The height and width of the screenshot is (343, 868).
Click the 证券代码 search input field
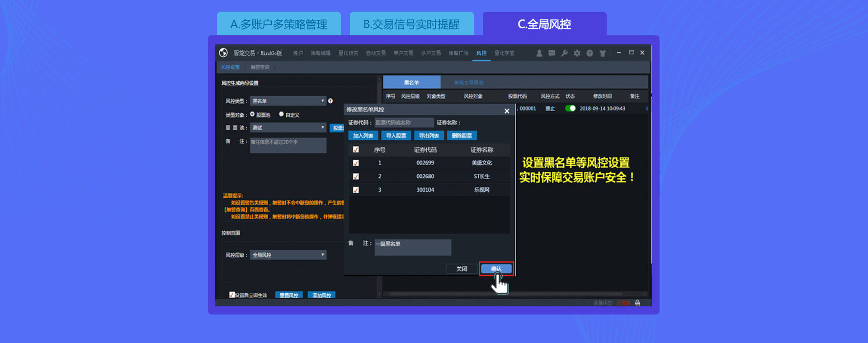click(x=404, y=123)
